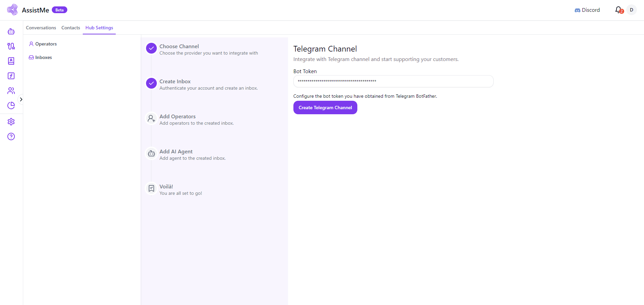Click the Beta badge
Image resolution: width=644 pixels, height=305 pixels.
[x=60, y=10]
